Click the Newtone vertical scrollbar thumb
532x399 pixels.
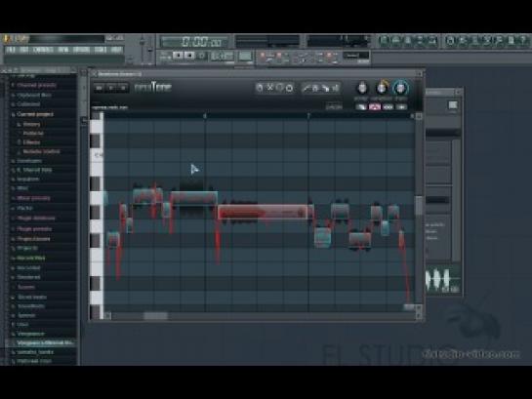(x=419, y=205)
